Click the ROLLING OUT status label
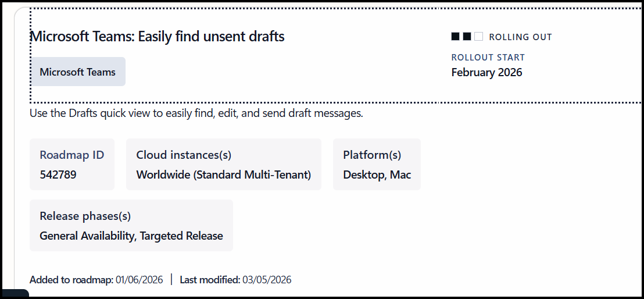Image resolution: width=644 pixels, height=299 pixels. coord(520,37)
